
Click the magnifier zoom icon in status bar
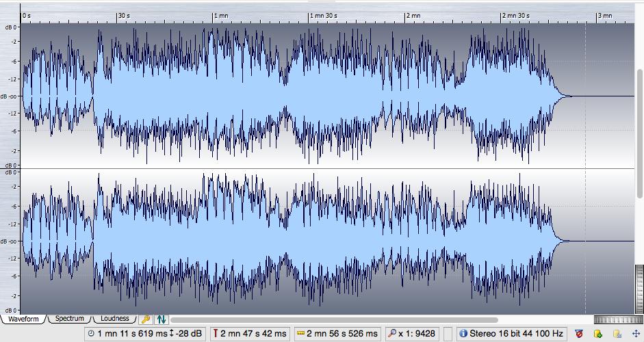click(x=392, y=333)
